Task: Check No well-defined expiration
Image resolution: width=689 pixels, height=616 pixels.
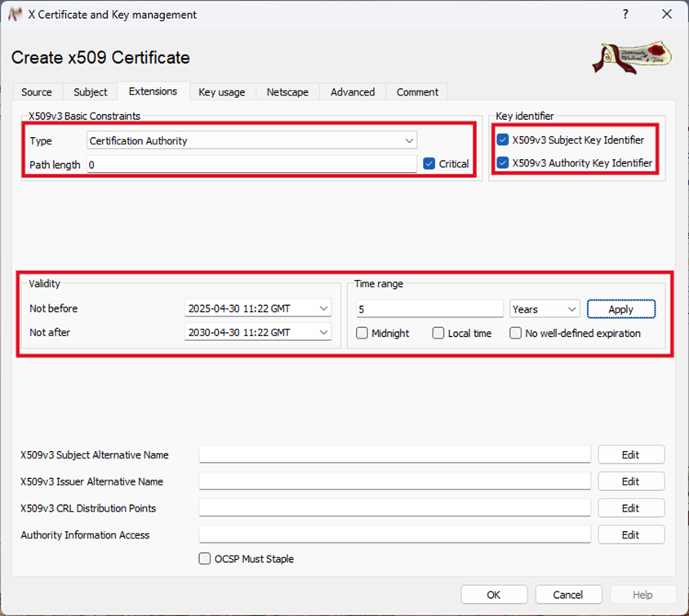Action: pos(516,333)
